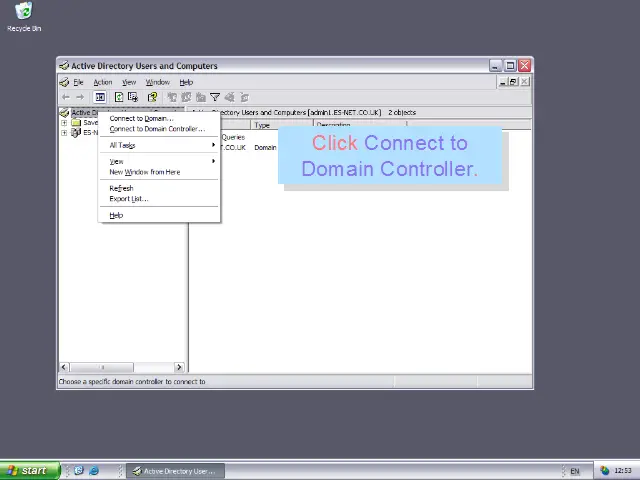Image resolution: width=640 pixels, height=480 pixels.
Task: Click the Help toolbar icon
Action: coord(152,97)
